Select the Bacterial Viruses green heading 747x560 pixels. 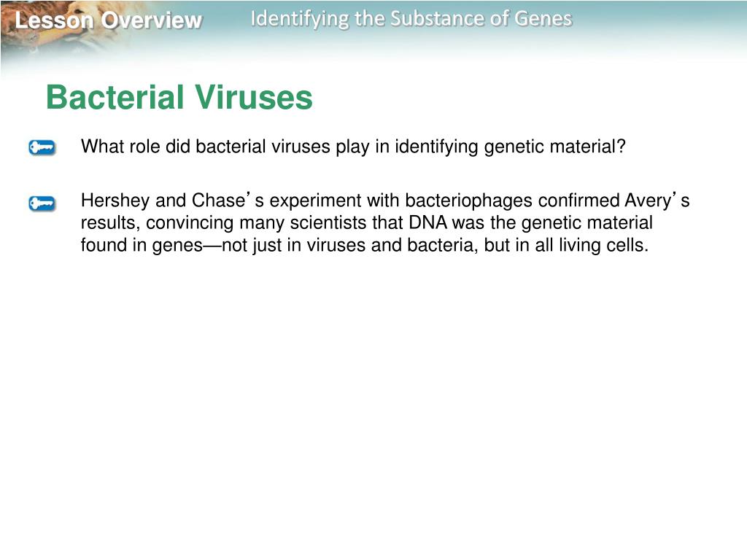tap(179, 97)
